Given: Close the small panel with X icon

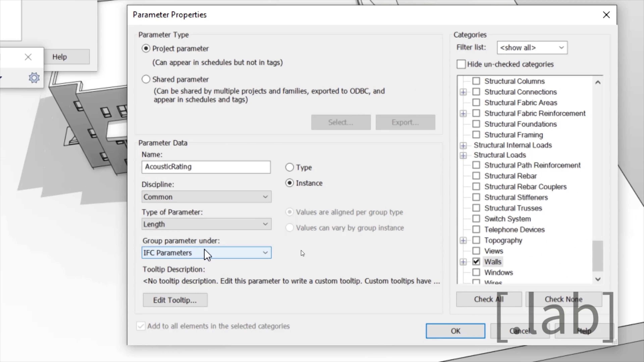Looking at the screenshot, I should 28,57.
